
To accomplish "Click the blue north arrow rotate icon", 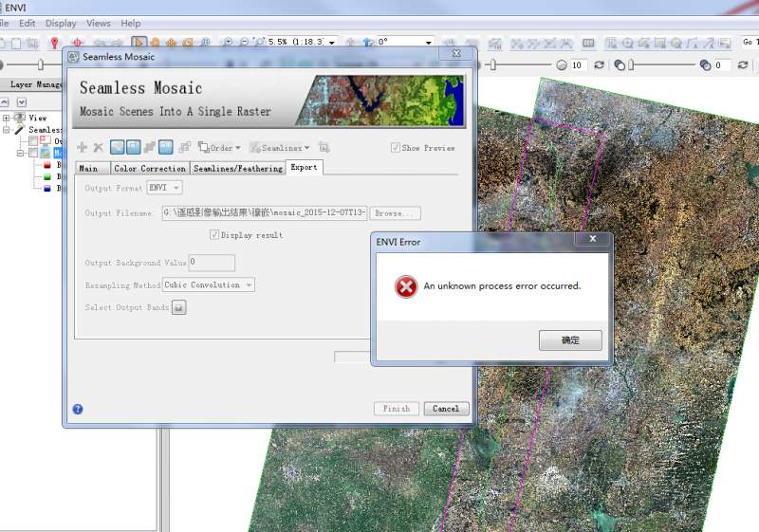I will click(368, 43).
